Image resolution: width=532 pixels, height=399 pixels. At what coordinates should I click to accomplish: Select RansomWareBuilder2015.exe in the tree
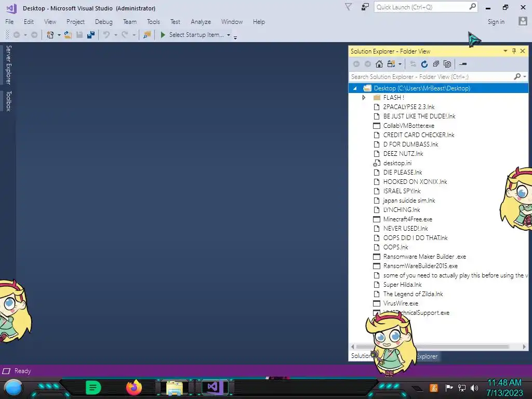coord(420,266)
